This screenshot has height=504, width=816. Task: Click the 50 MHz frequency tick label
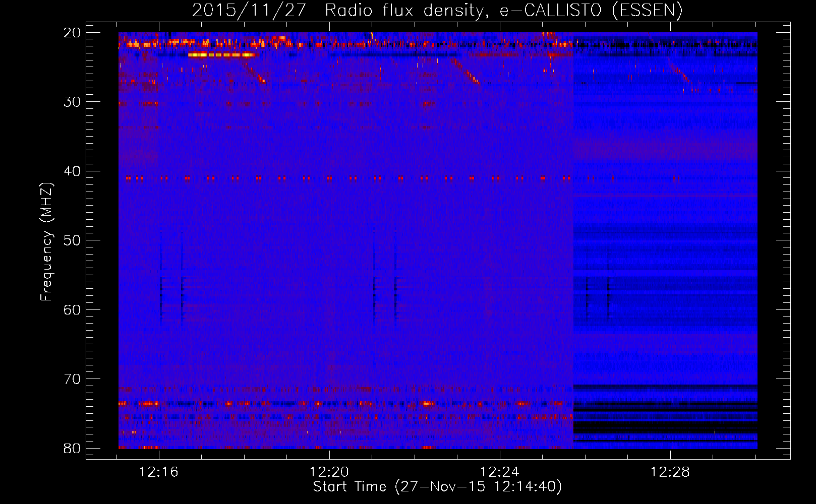point(73,240)
